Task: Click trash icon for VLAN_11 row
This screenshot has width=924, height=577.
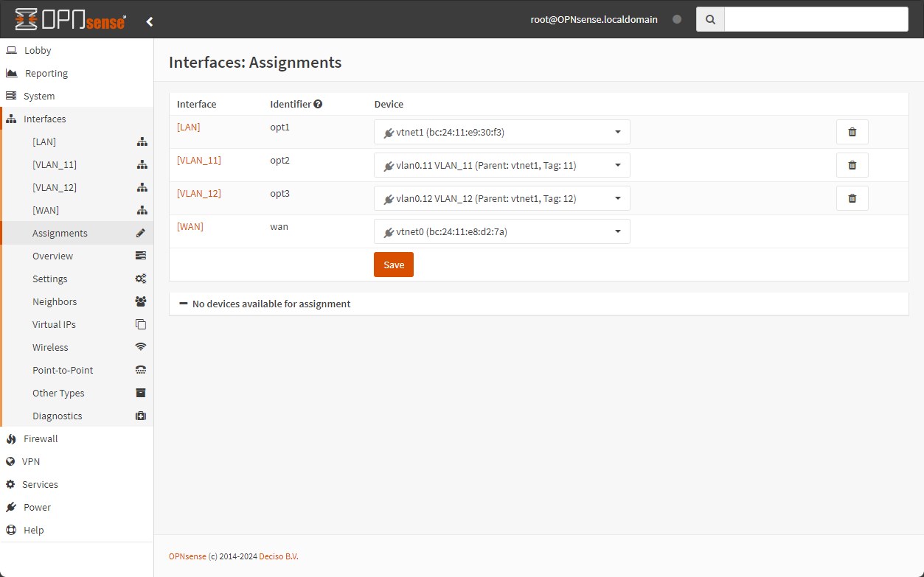Action: click(x=852, y=165)
